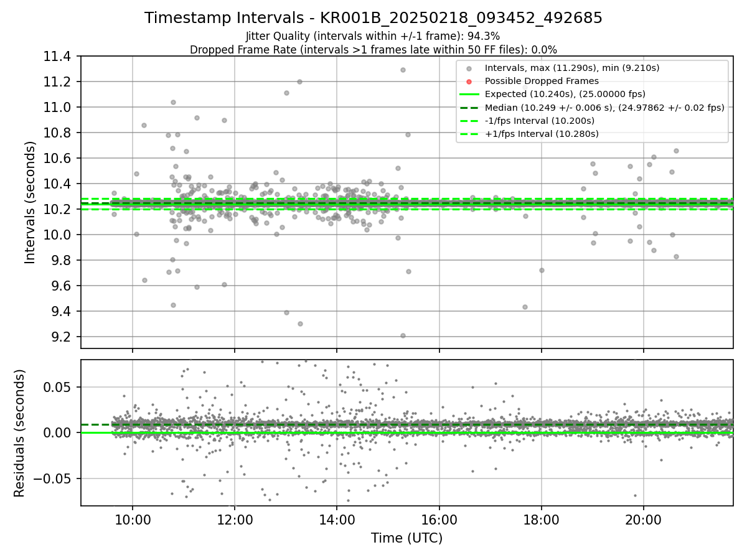Click the dark green dashed sample beside 'Median' in the legend
The width and height of the screenshot is (747, 560).
pyautogui.click(x=468, y=108)
